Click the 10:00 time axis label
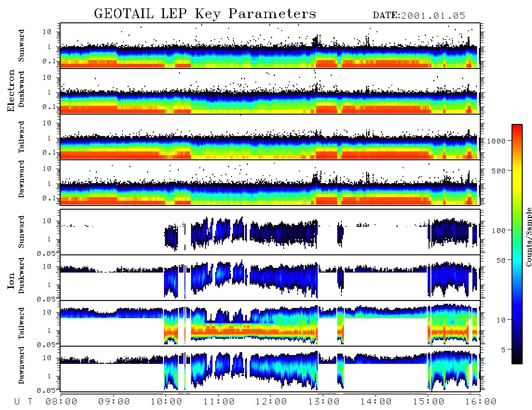Screen dimensions: 532x410 coord(166,402)
